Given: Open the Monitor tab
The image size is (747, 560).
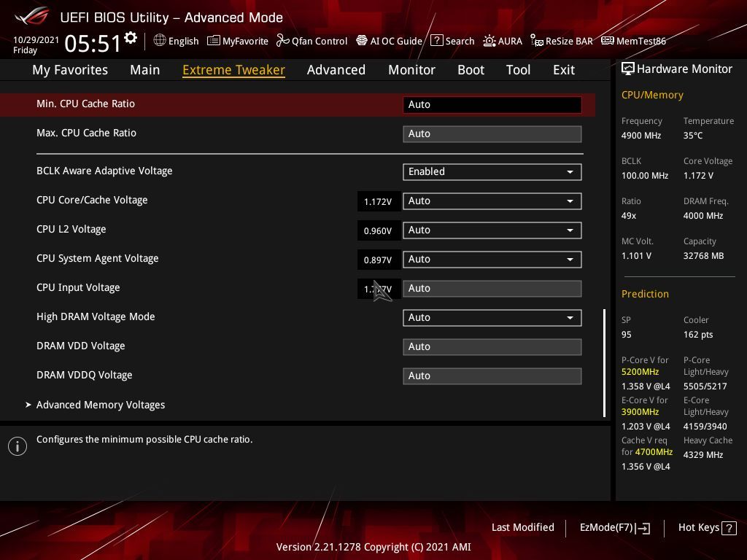Looking at the screenshot, I should (411, 70).
